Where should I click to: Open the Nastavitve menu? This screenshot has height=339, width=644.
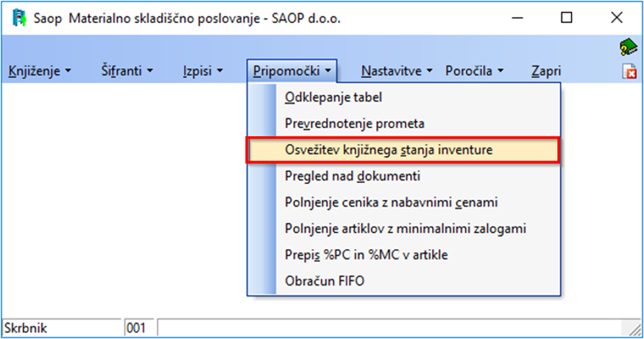coord(396,71)
